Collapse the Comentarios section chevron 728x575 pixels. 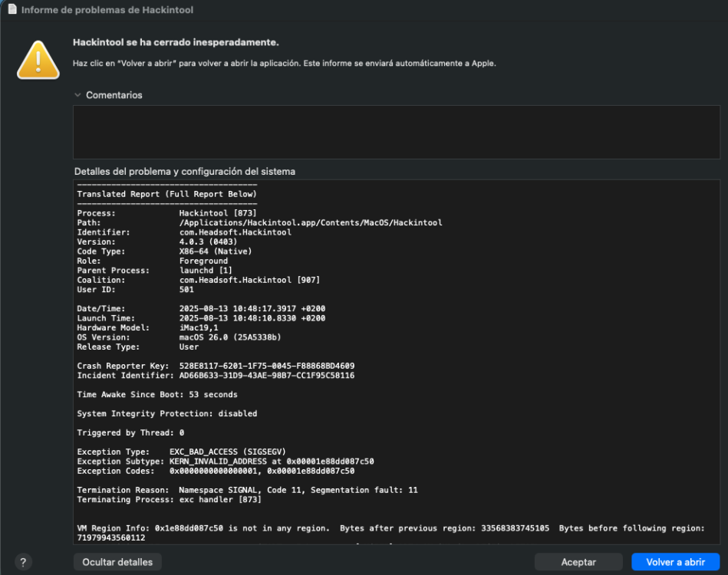[x=77, y=95]
